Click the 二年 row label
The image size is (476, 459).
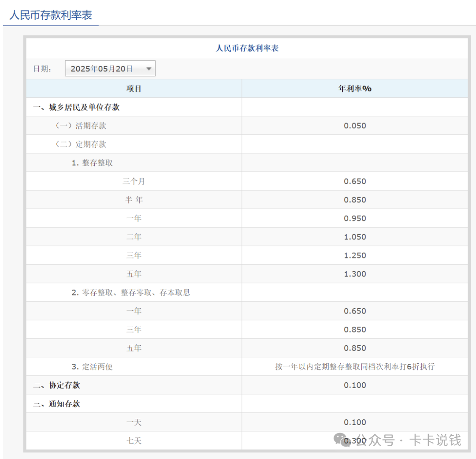(134, 237)
